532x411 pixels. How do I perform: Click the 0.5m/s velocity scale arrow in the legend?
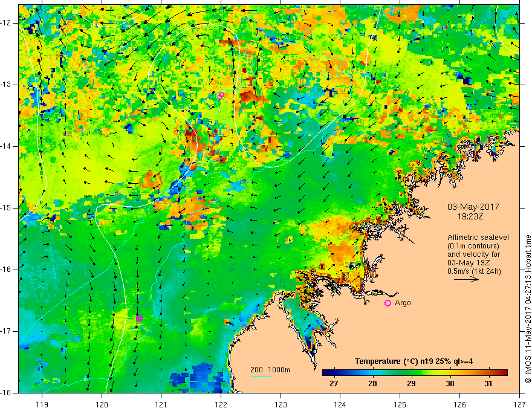[x=466, y=279]
